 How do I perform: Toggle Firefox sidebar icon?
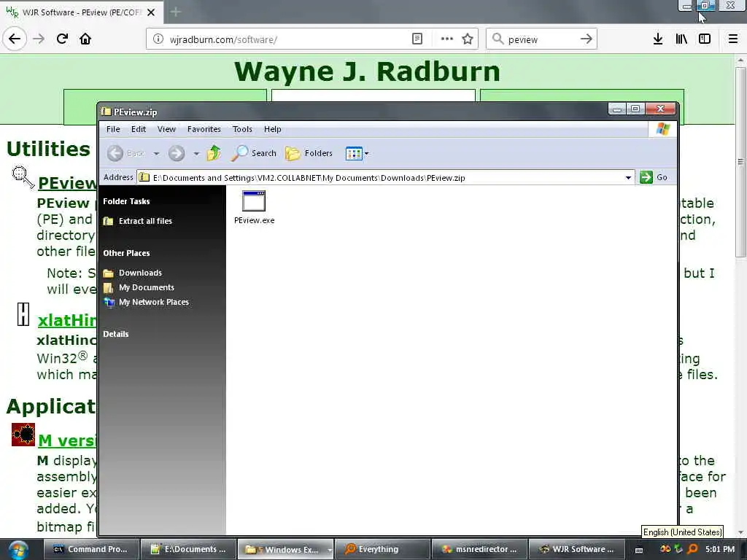tap(705, 39)
